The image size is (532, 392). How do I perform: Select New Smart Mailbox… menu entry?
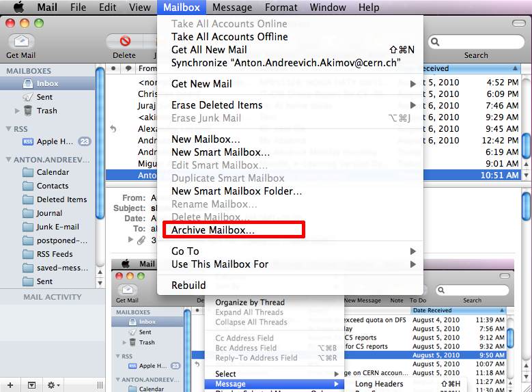point(220,152)
